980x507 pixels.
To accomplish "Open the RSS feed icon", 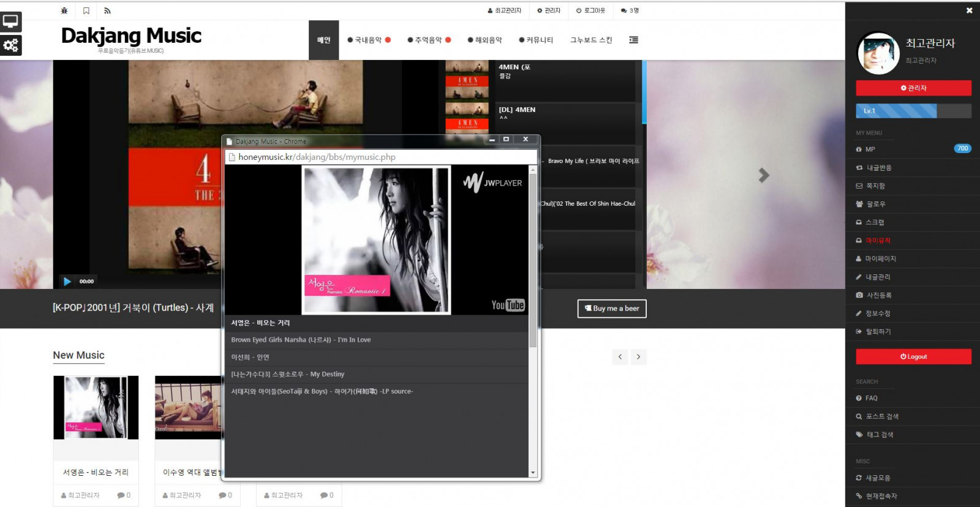I will tap(107, 11).
